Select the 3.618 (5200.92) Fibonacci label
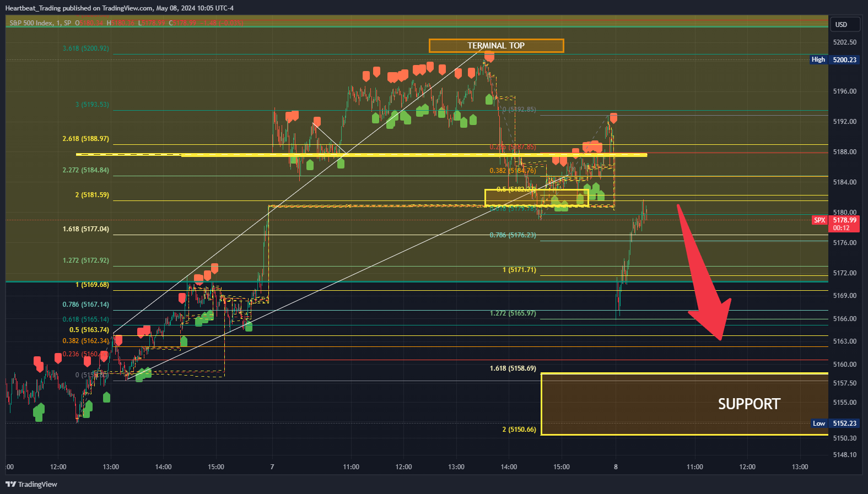The image size is (868, 494). pyautogui.click(x=86, y=48)
